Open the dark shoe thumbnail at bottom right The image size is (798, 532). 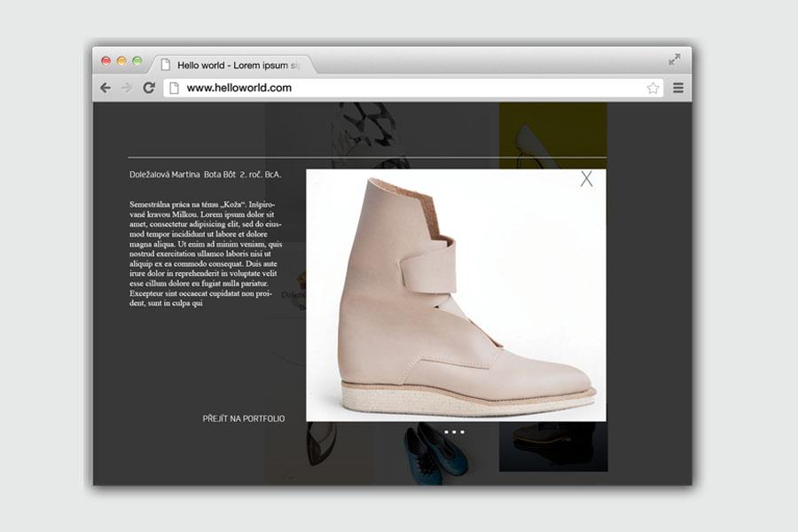[552, 447]
